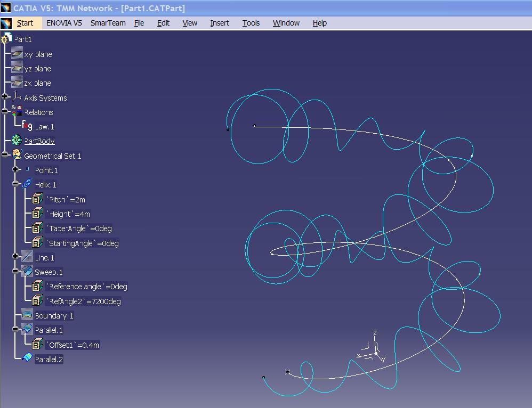Select the 'PartBody' label
Viewport: 532px width, 408px height.
pyautogui.click(x=39, y=141)
